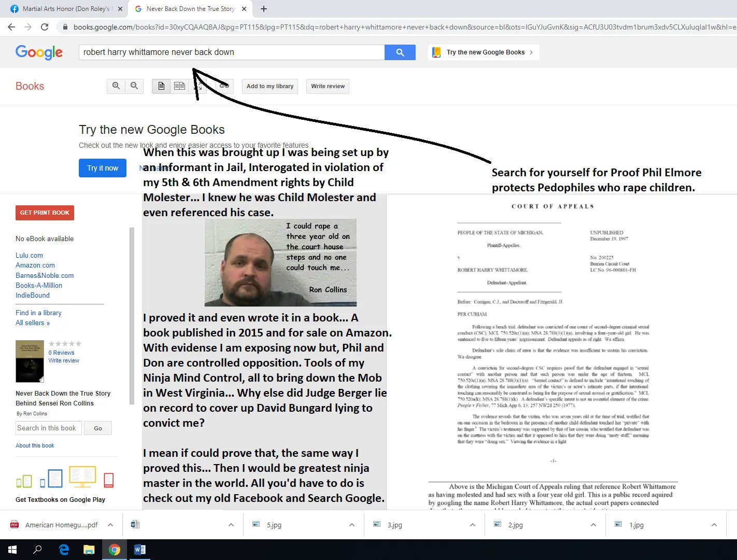Click the Google Play devices image
Image resolution: width=737 pixels, height=560 pixels.
[65, 477]
